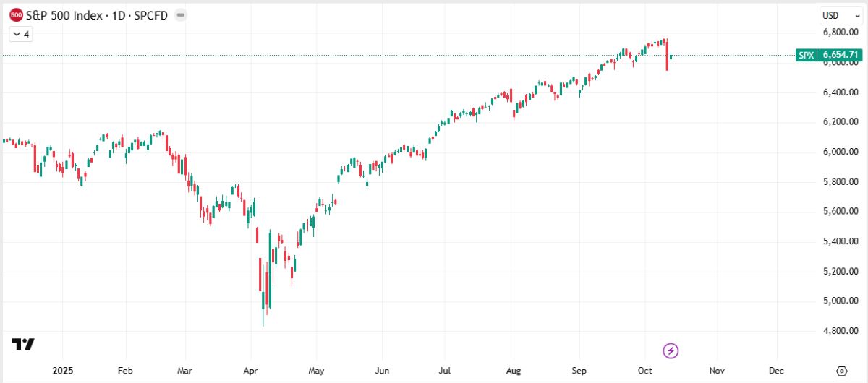Click the purple lightning event marker

671,351
